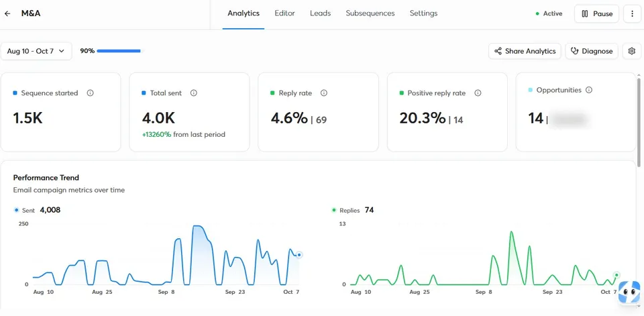Click the light-blue square beside Opportunities
Image resolution: width=644 pixels, height=316 pixels.
530,90
